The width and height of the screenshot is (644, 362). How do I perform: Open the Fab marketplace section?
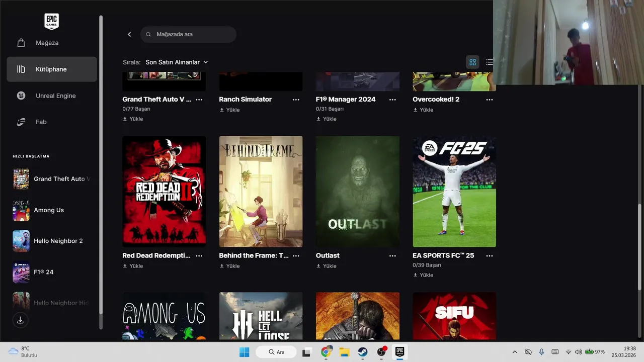[52, 122]
